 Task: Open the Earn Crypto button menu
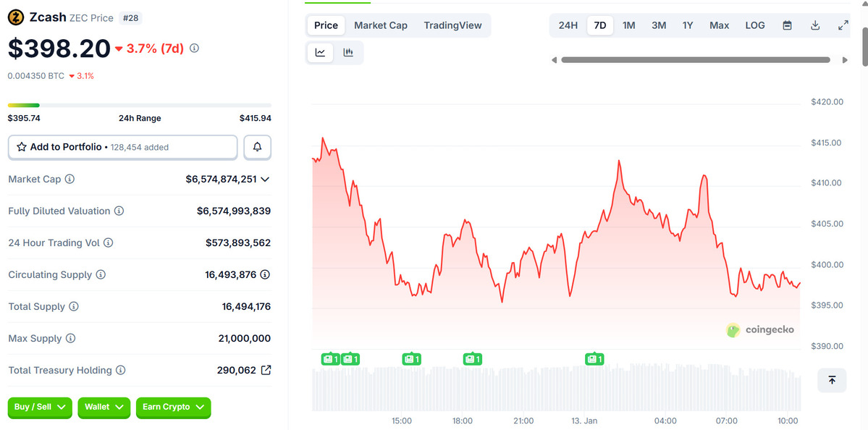pos(173,408)
